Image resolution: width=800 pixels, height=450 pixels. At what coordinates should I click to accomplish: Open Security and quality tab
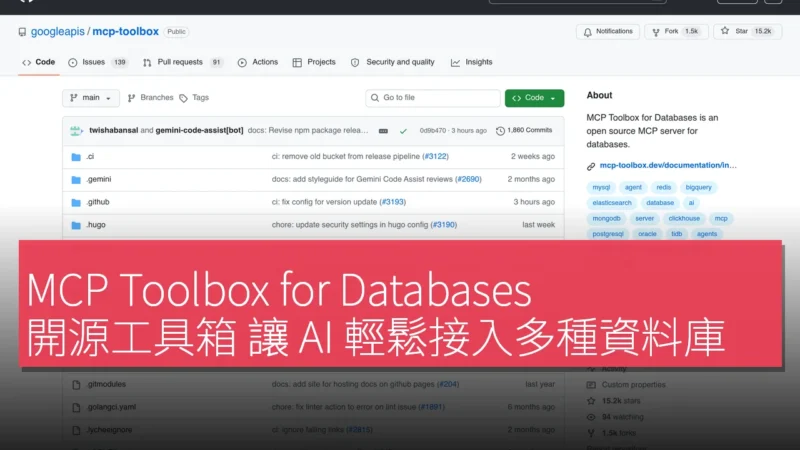tap(392, 62)
